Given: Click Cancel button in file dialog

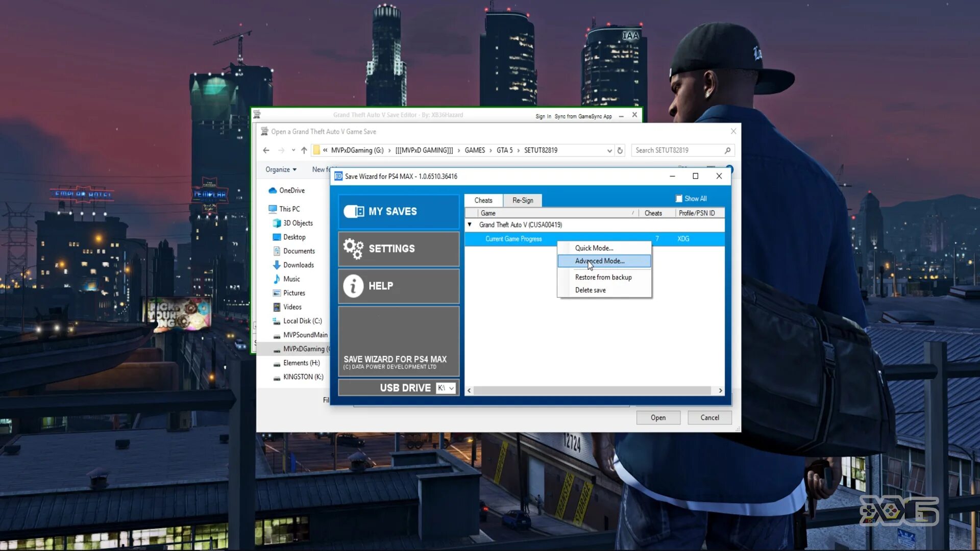Looking at the screenshot, I should [709, 418].
